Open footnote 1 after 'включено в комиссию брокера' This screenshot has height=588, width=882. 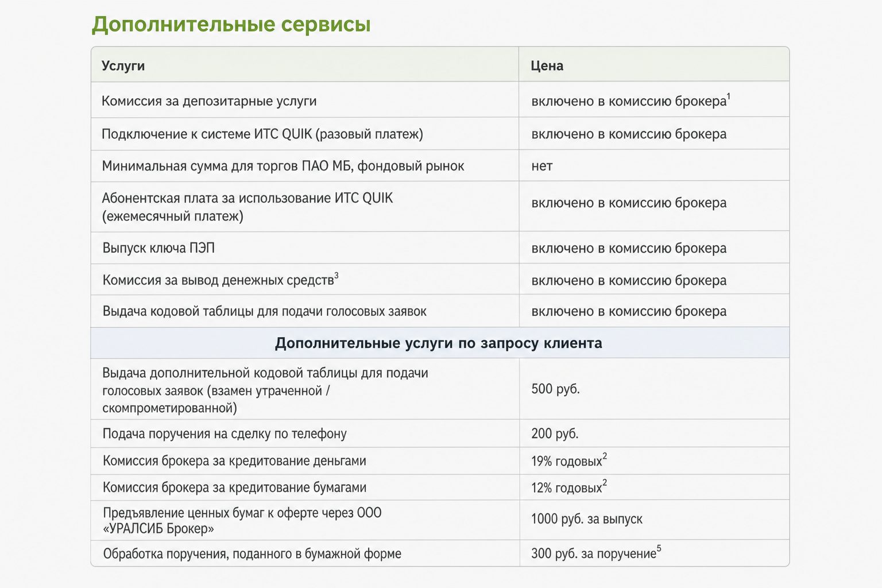[729, 96]
